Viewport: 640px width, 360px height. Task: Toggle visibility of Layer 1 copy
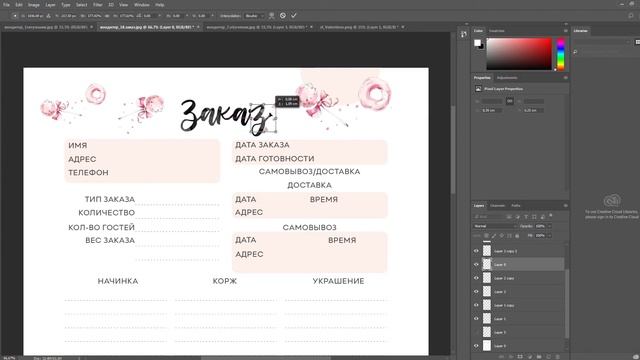(476, 305)
